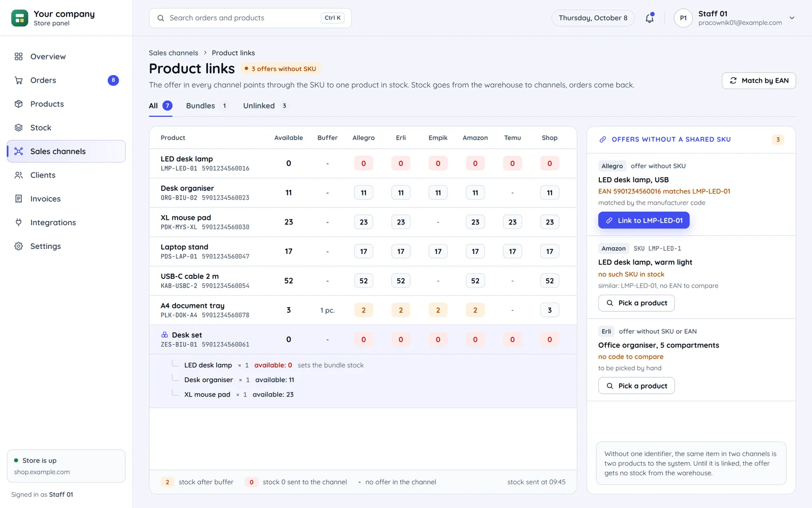Switch to the Bundles tab
This screenshot has height=508, width=812.
pyautogui.click(x=207, y=106)
